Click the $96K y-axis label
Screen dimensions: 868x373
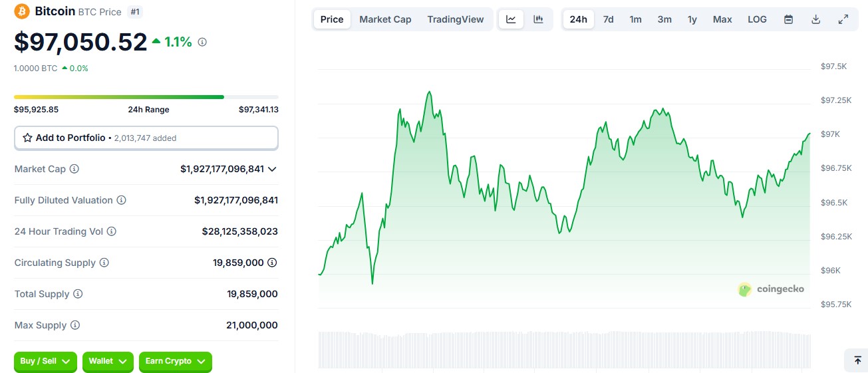click(830, 271)
